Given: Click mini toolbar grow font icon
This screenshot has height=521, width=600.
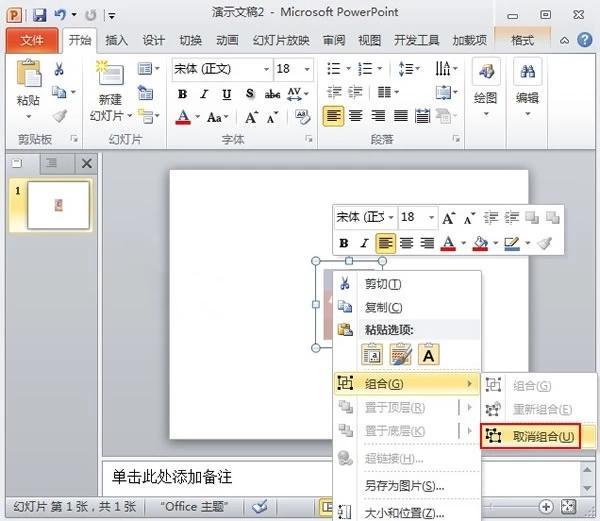Looking at the screenshot, I should 448,218.
